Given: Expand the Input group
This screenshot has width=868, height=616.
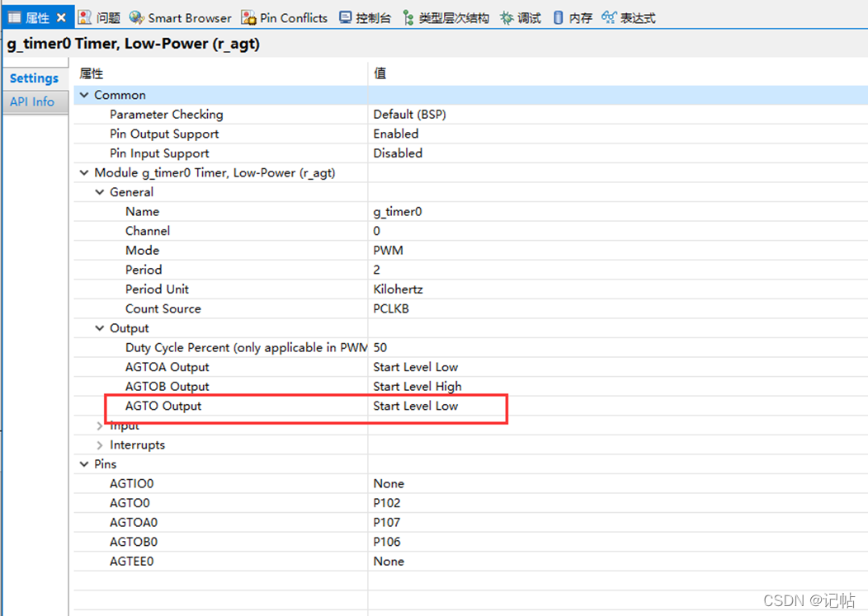Looking at the screenshot, I should pyautogui.click(x=100, y=426).
